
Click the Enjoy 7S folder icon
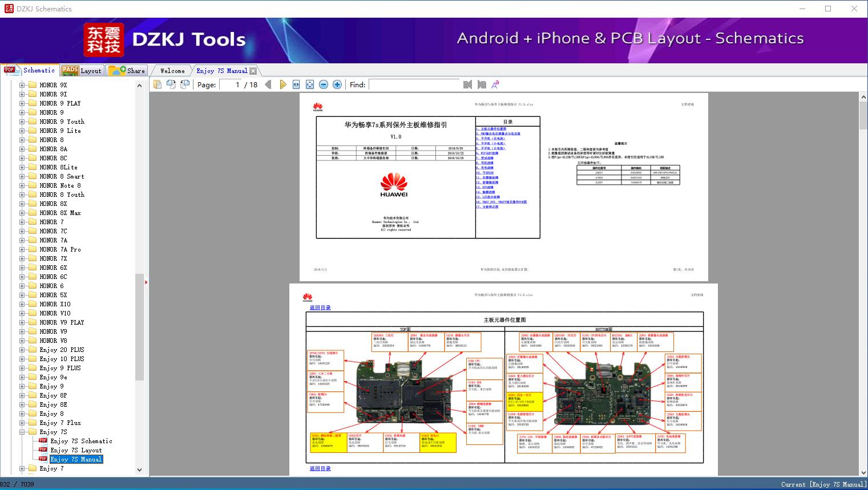[x=33, y=432]
